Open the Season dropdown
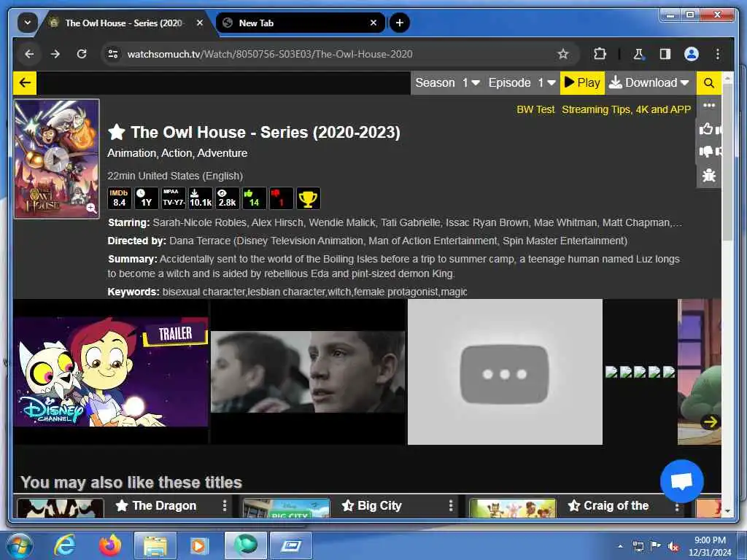 tap(447, 83)
